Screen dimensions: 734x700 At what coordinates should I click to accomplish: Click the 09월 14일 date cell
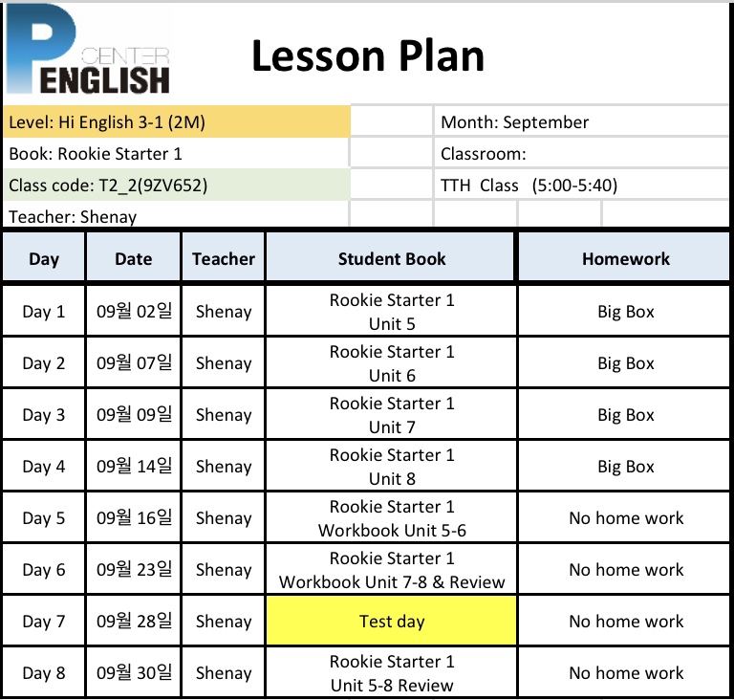134,467
